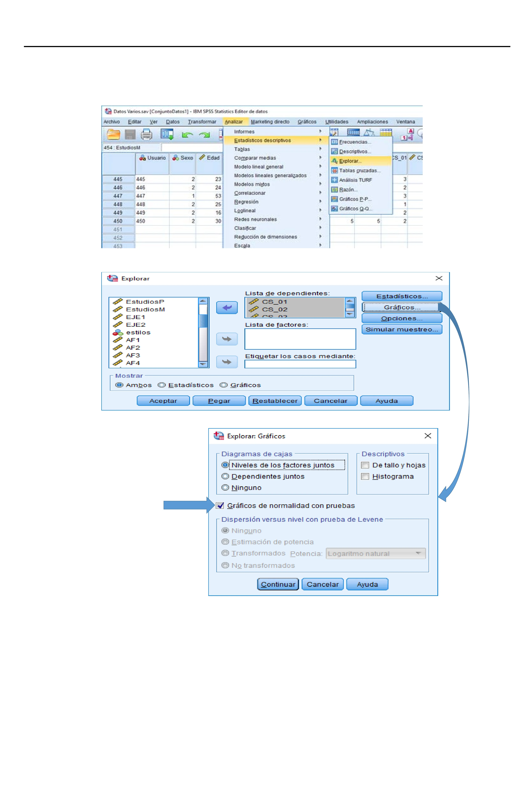Viewport: 532px width, 798px height.
Task: Open the Transformar menu
Action: tap(202, 122)
